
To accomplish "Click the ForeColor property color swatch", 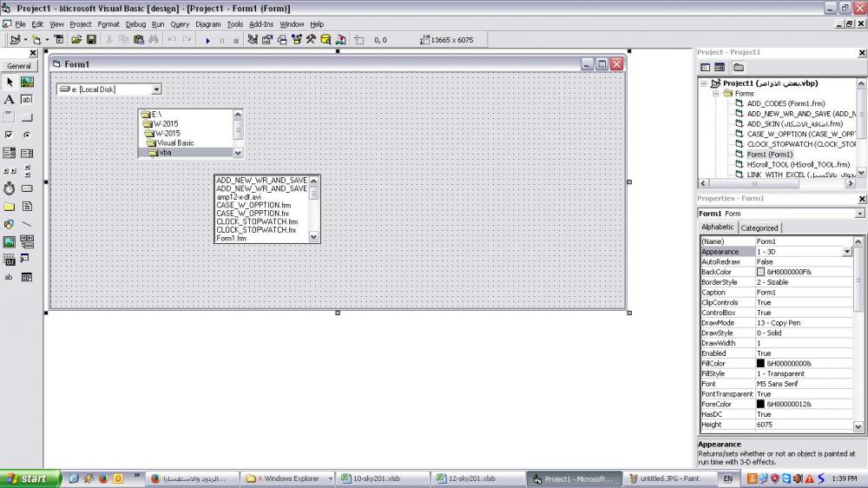I will (x=760, y=405).
